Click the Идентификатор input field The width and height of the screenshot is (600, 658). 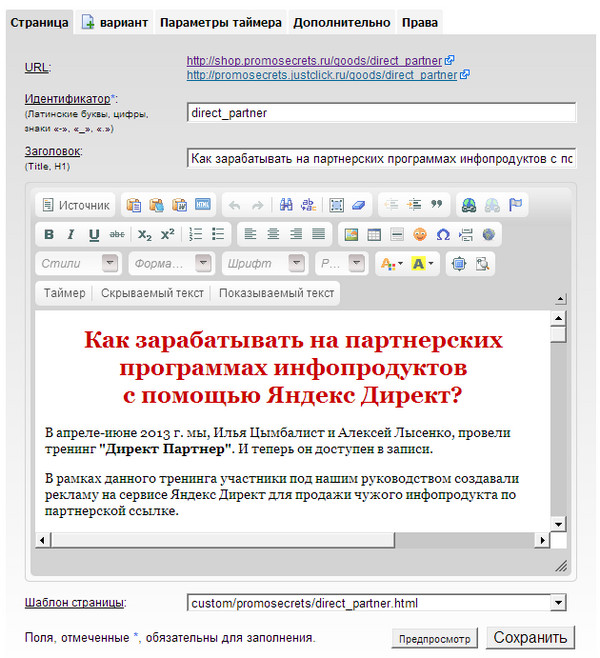pyautogui.click(x=381, y=113)
